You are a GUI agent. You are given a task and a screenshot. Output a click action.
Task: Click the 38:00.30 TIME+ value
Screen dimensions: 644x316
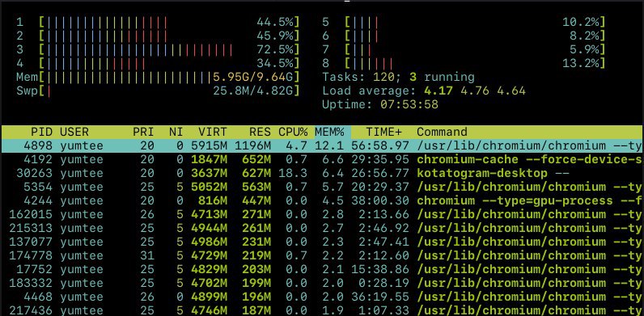(x=380, y=200)
